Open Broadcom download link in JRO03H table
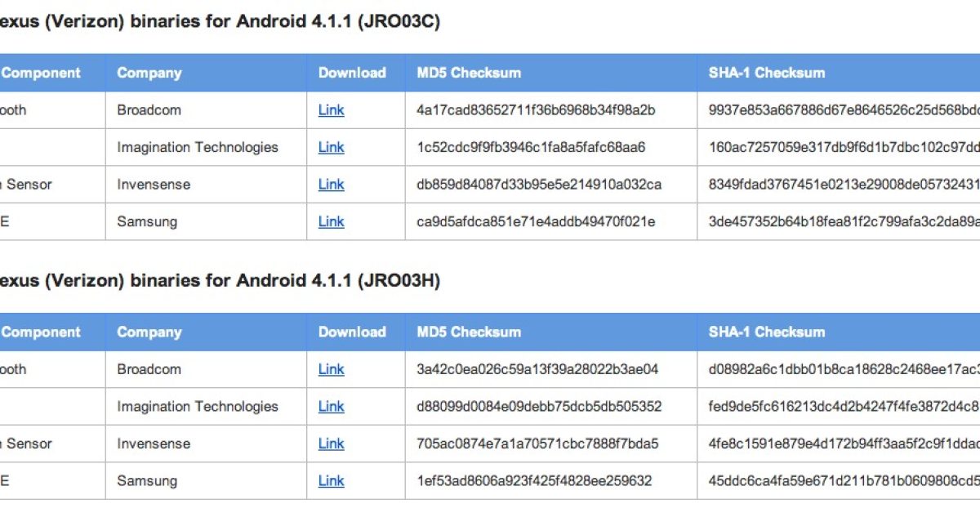Viewport: 980px width, 513px height. pyautogui.click(x=331, y=369)
